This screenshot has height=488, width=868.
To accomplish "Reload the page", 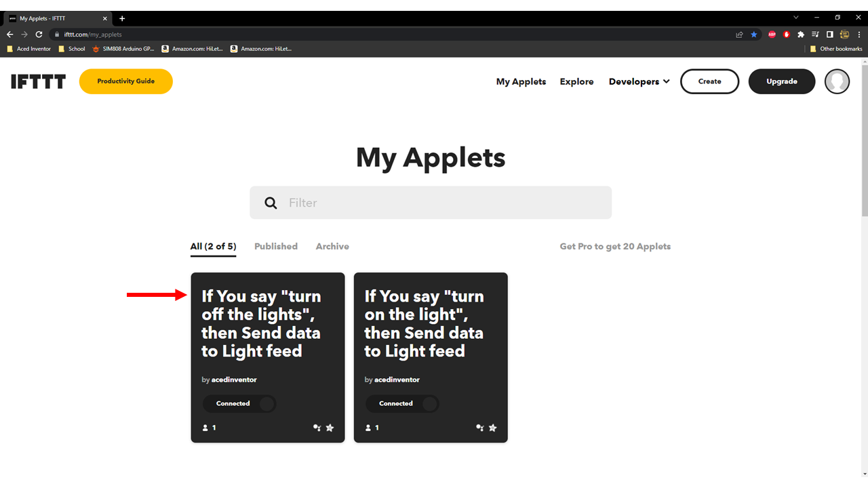I will point(39,35).
